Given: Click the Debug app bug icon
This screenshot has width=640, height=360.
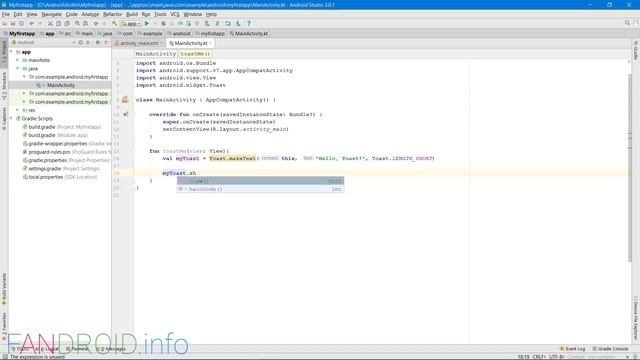Looking at the screenshot, I should tap(163, 24).
